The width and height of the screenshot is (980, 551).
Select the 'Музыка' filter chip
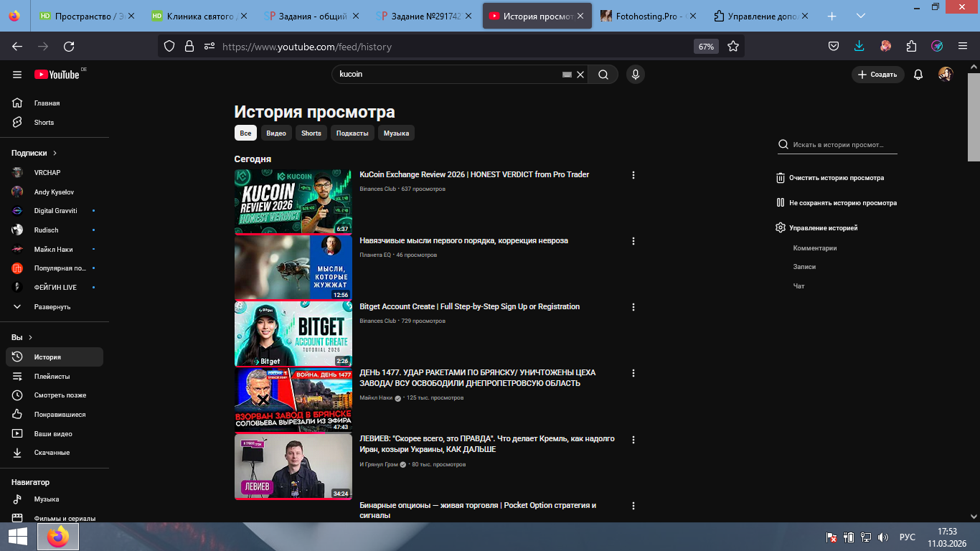click(x=396, y=133)
